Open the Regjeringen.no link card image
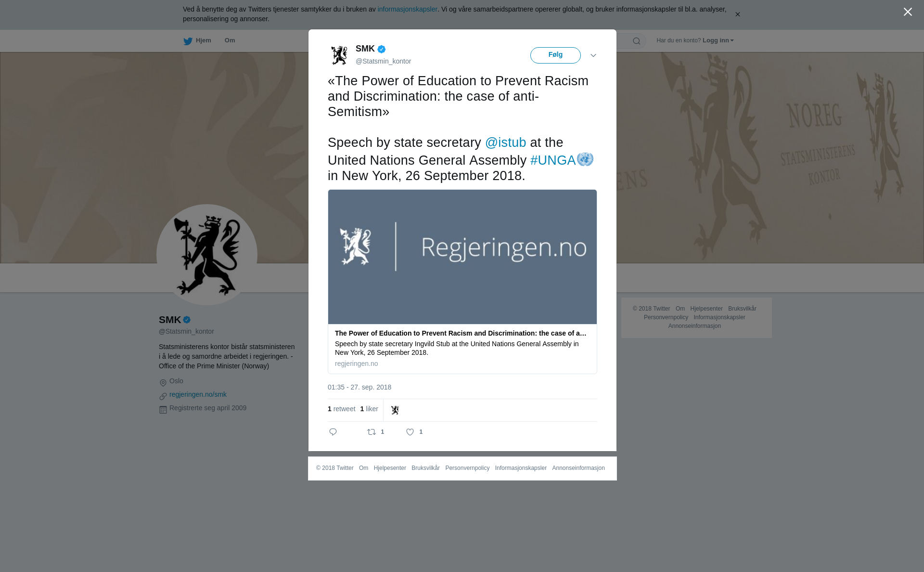Image resolution: width=924 pixels, height=572 pixels. coord(462,257)
